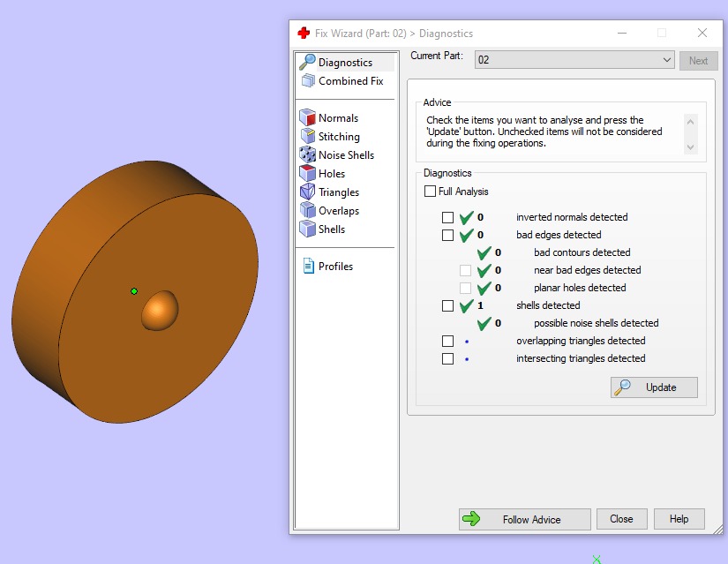Toggle the planar holes detected checkbox
Screen dimensions: 728x564
pos(465,288)
